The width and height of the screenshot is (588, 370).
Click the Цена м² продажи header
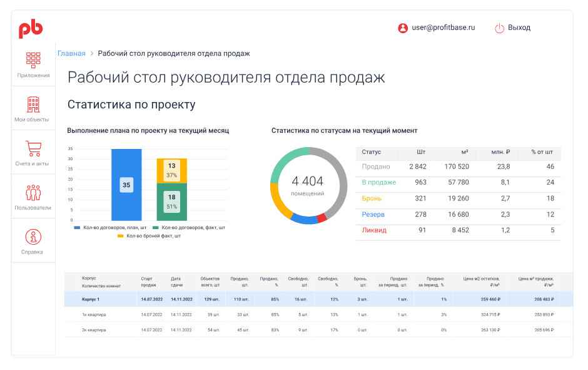point(536,282)
